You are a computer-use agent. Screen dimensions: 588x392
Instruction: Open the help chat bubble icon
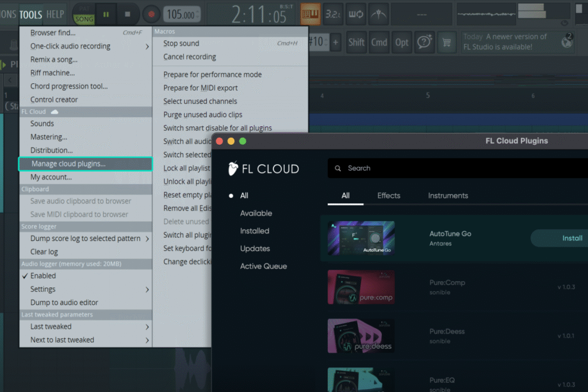[x=424, y=42]
